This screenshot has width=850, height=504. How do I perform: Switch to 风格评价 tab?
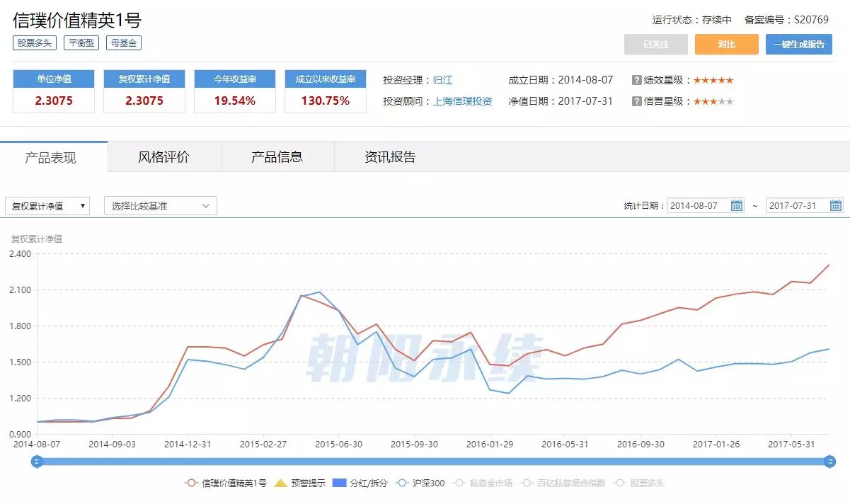point(164,157)
